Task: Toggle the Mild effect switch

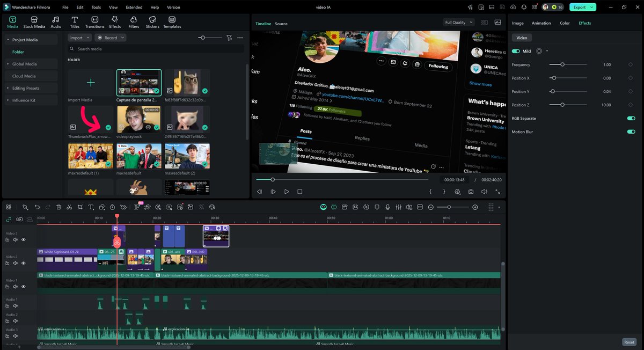Action: click(x=515, y=51)
